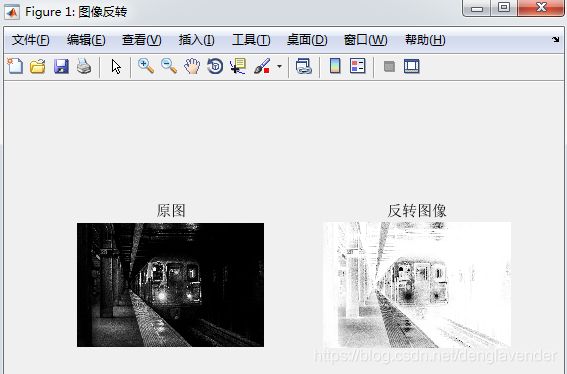The image size is (567, 374).
Task: Activate the Zoom In magnifier tool
Action: click(146, 66)
